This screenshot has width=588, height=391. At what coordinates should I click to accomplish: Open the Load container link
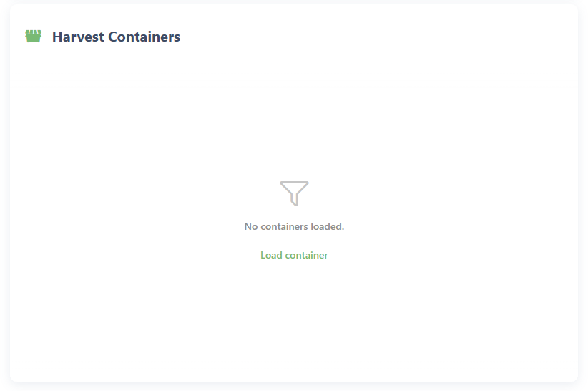[294, 255]
